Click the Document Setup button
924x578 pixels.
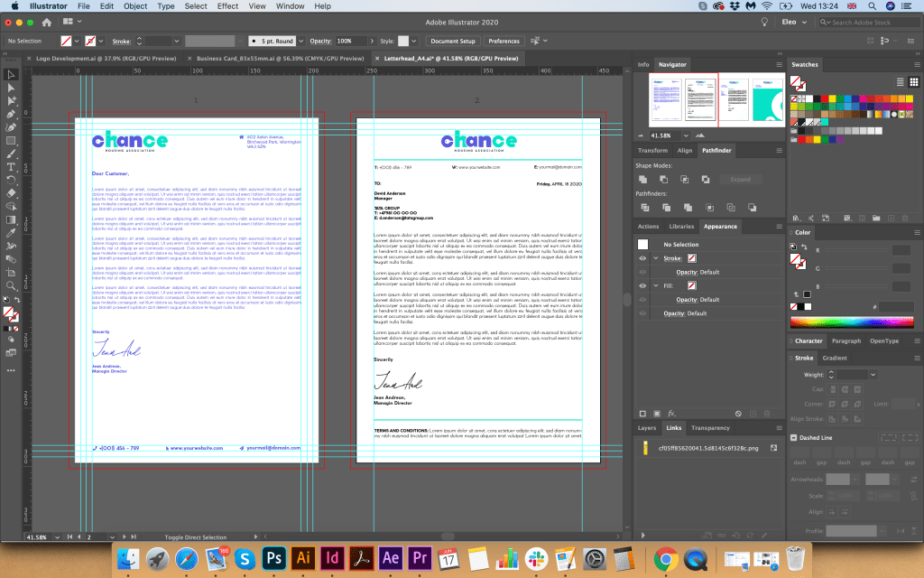tap(452, 41)
